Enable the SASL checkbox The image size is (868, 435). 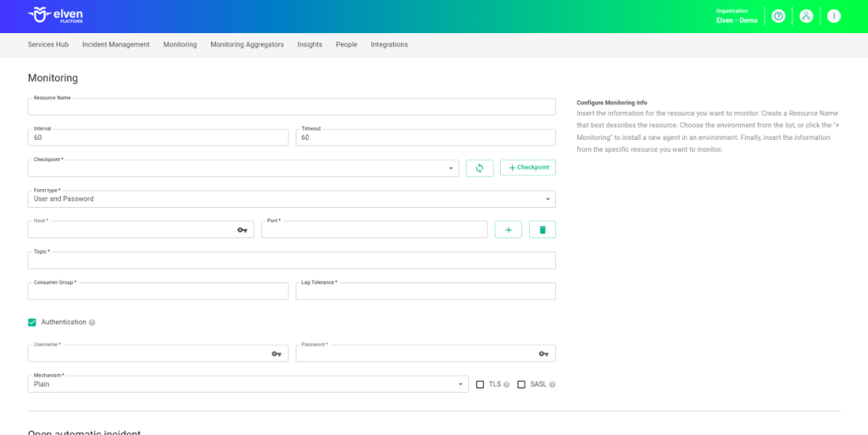[521, 384]
